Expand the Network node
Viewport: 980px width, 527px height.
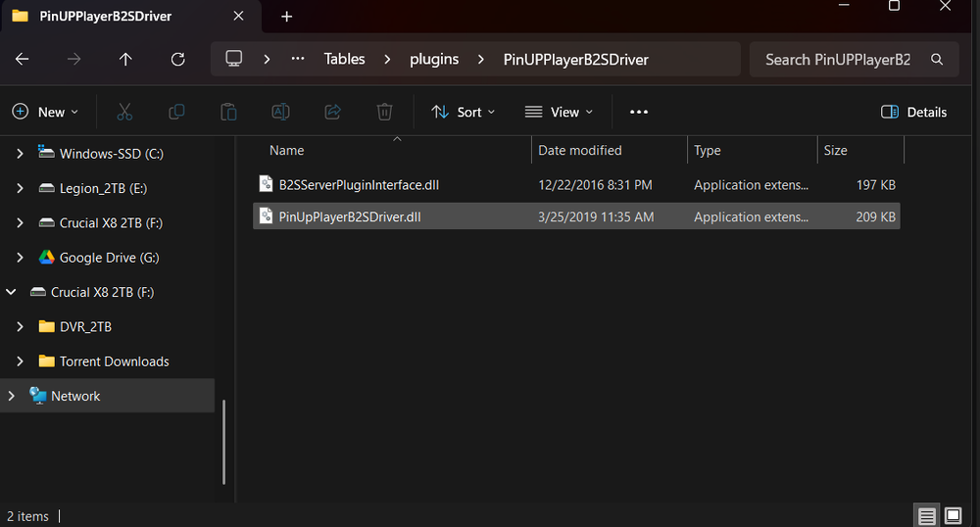pos(11,396)
